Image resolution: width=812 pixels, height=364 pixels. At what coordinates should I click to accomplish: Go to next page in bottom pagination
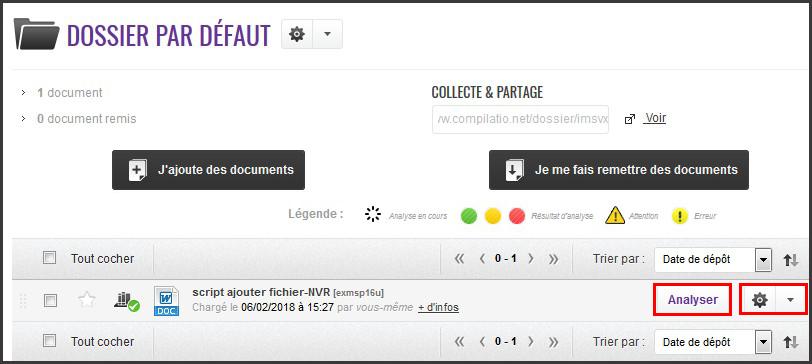tap(530, 342)
